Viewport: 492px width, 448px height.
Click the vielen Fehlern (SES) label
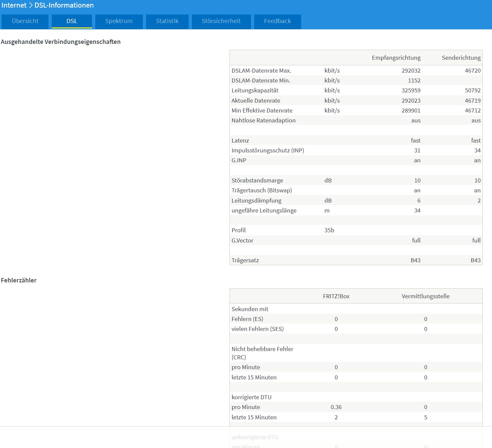click(x=258, y=329)
